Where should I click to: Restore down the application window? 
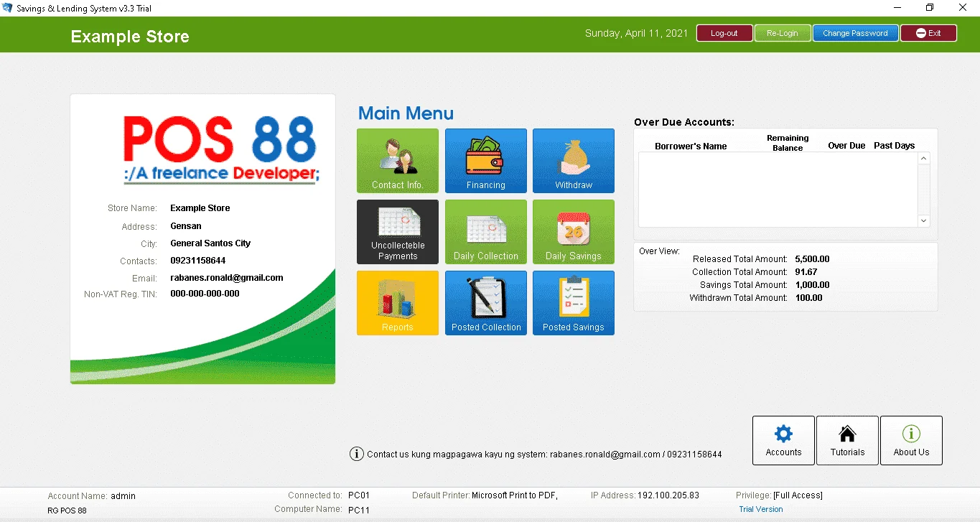pos(930,8)
